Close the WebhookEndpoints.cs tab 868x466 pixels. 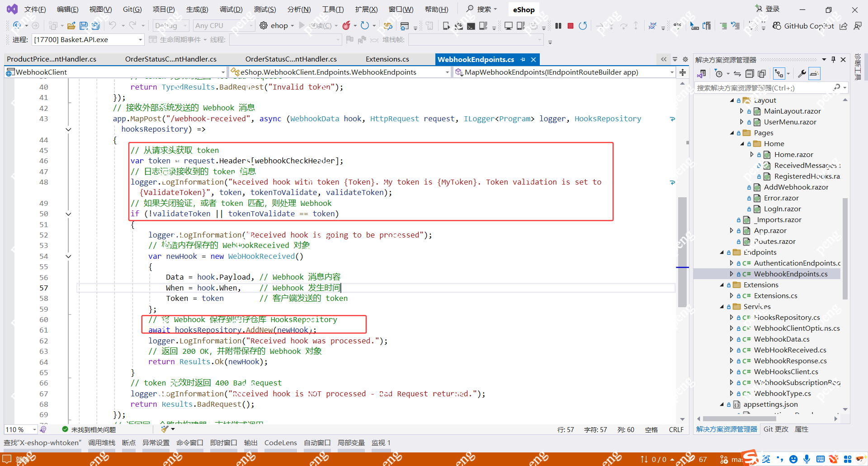pyautogui.click(x=533, y=59)
